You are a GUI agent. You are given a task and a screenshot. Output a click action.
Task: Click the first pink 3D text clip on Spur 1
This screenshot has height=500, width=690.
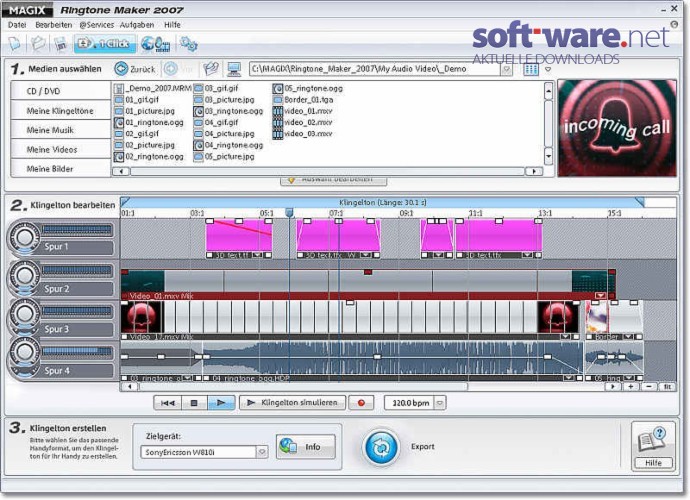[239, 236]
